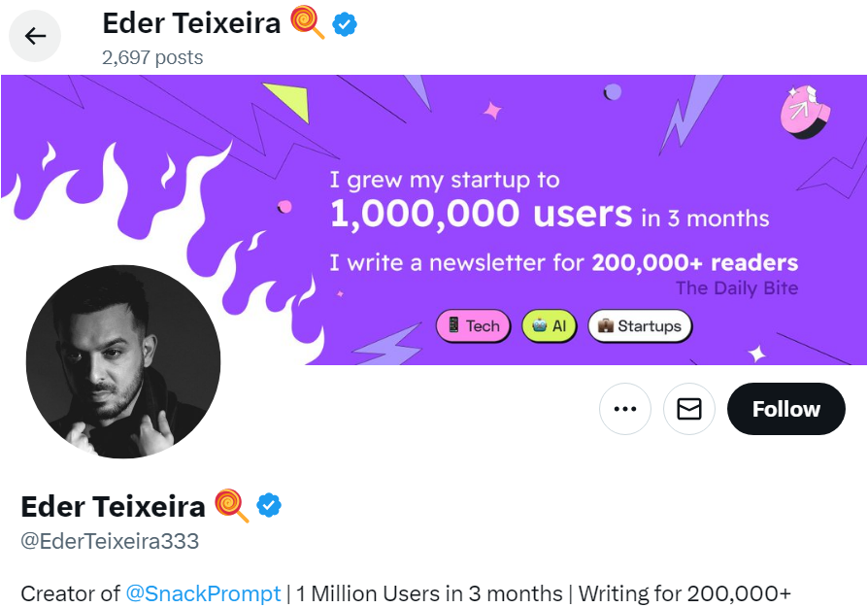Open the circular profile photo
Viewport: 868px width, 608px height.
pos(123,361)
